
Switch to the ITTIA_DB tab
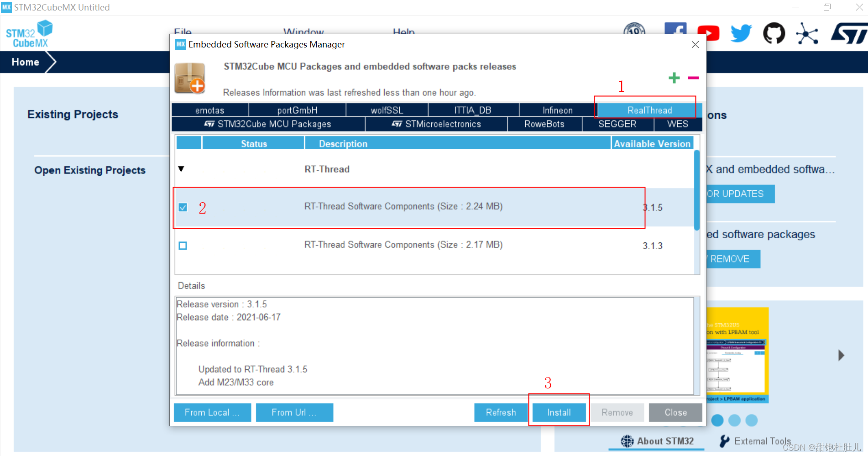pos(473,110)
